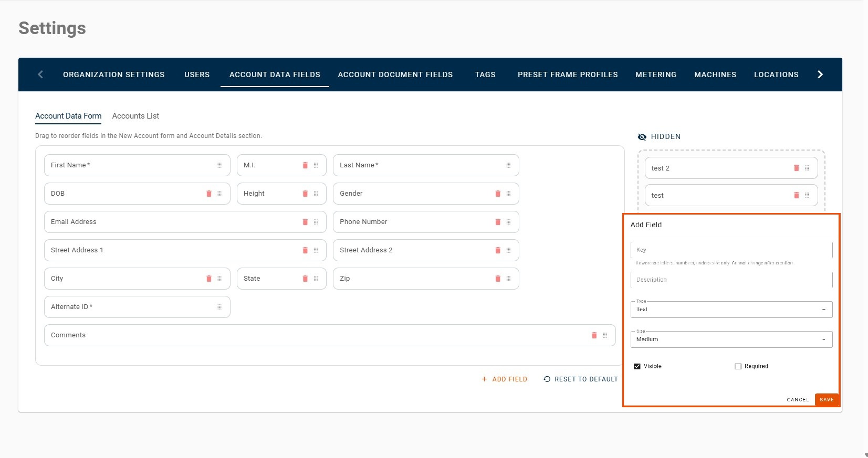Uncheck the Visible checkbox
The width and height of the screenshot is (868, 458).
(637, 366)
